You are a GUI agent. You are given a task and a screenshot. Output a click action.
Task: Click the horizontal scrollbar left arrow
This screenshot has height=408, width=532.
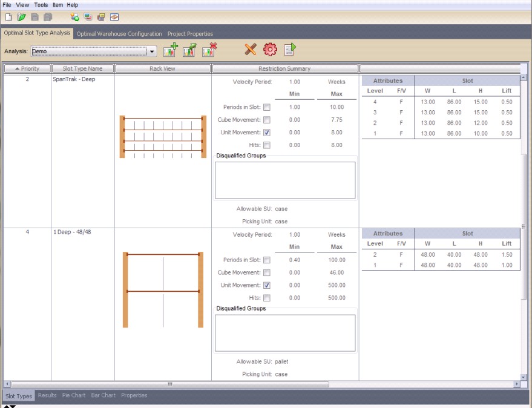click(x=7, y=384)
